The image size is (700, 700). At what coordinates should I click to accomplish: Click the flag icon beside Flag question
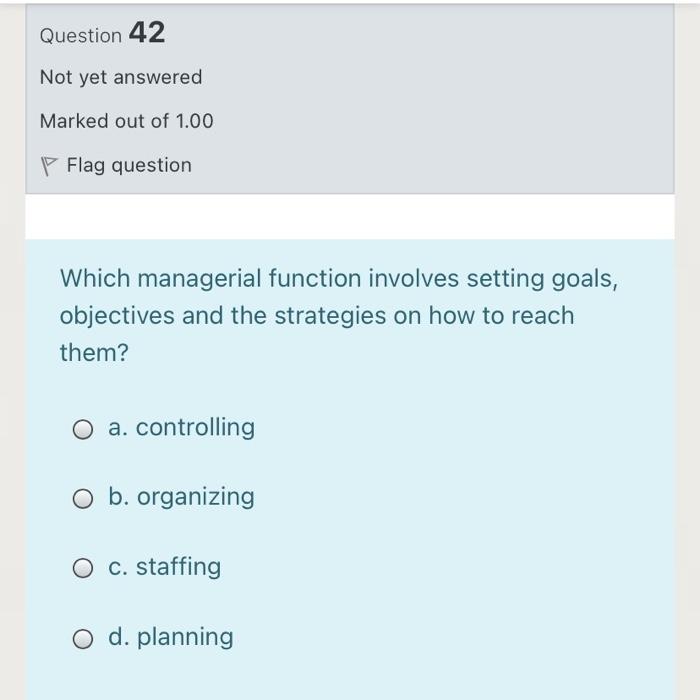[x=48, y=166]
